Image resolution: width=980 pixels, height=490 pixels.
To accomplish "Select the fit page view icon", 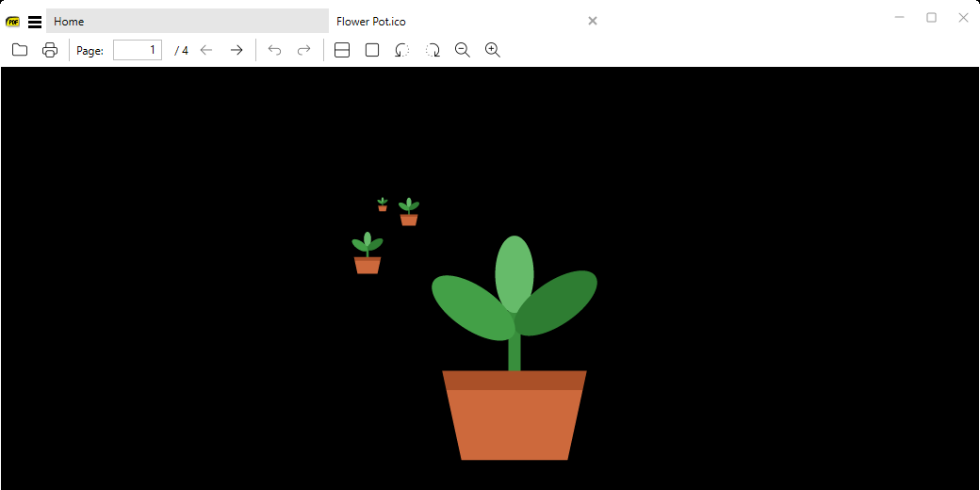I will click(372, 50).
